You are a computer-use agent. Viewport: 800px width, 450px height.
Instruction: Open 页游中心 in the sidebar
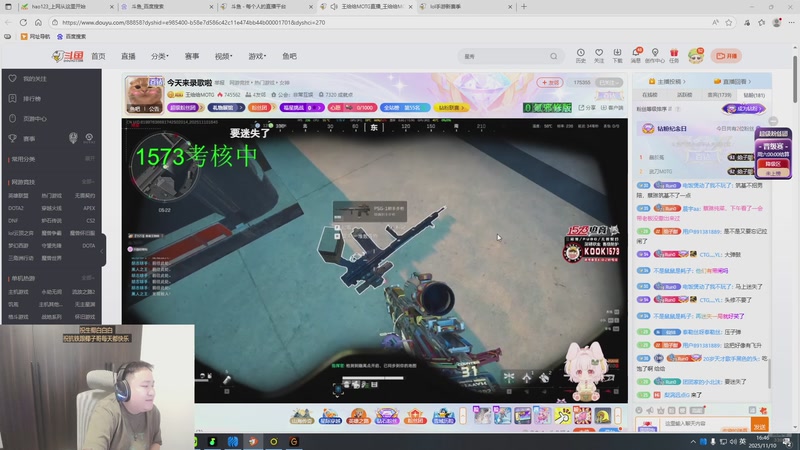coord(35,118)
